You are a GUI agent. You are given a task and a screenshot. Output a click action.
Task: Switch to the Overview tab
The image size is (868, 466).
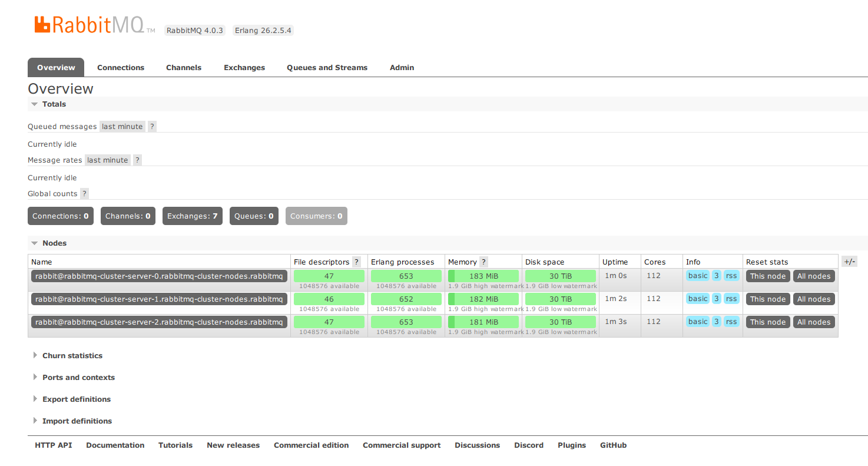pos(56,68)
